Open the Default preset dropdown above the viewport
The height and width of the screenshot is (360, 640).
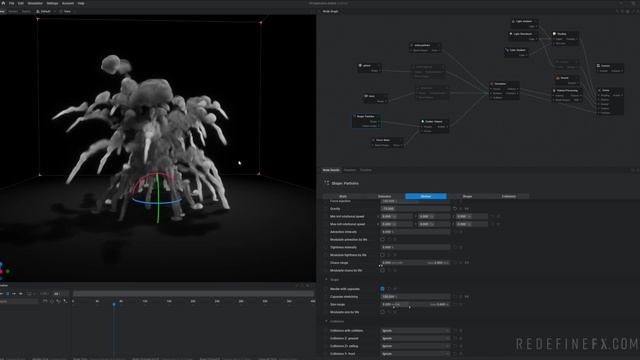point(45,11)
